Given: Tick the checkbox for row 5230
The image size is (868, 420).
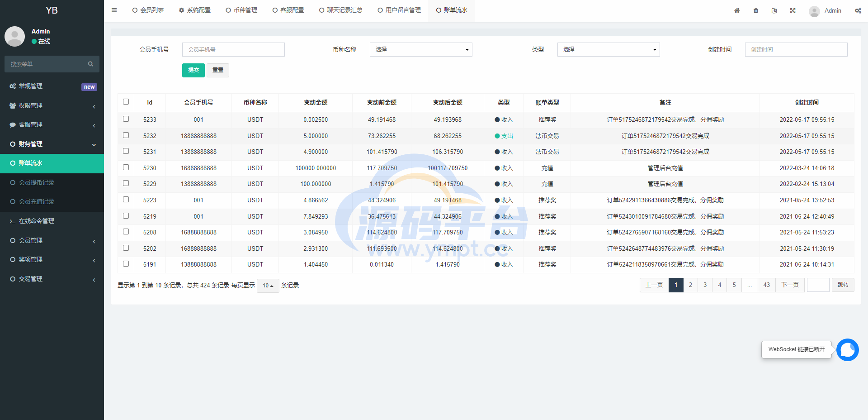Looking at the screenshot, I should (x=126, y=167).
